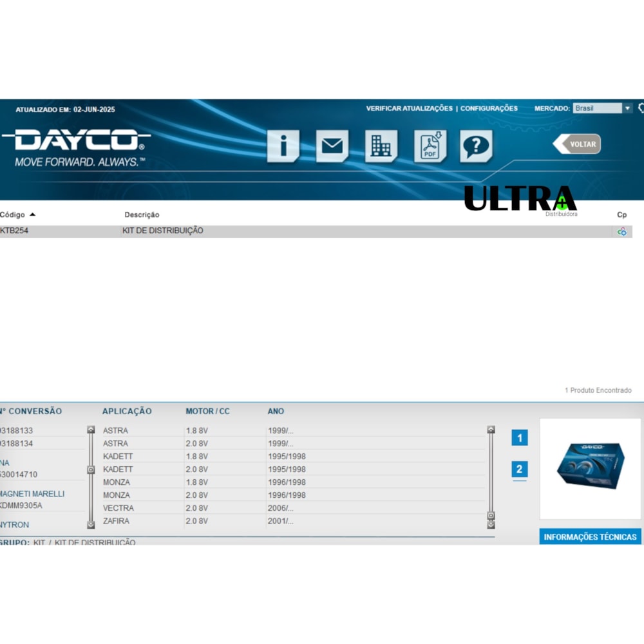Click the component icon in KTB254 row
The height and width of the screenshot is (644, 644).
tap(622, 232)
